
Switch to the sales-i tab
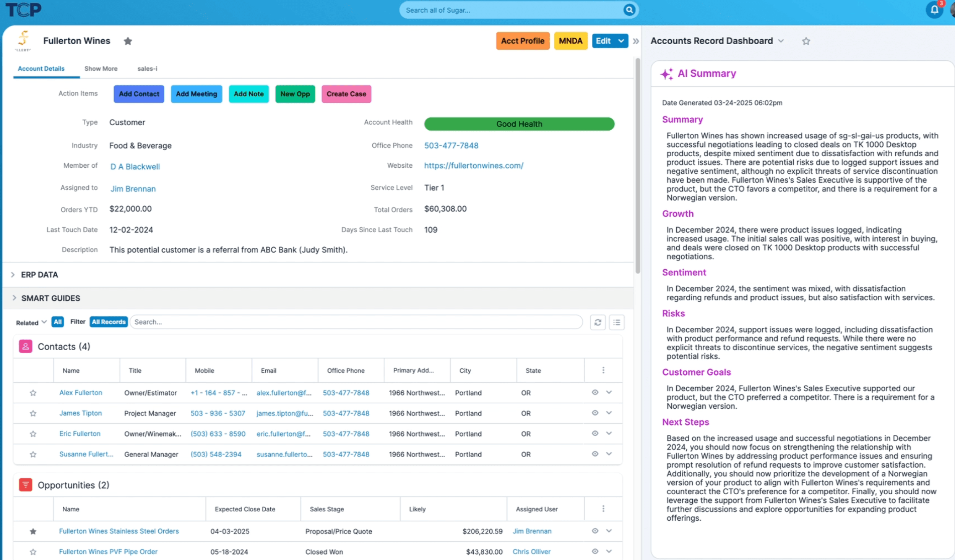[147, 69]
